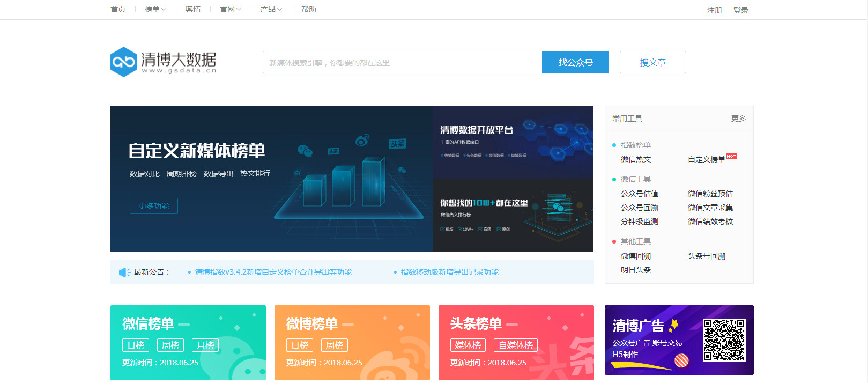
Task: Click the 其他工具 section heading
Action: pyautogui.click(x=636, y=241)
